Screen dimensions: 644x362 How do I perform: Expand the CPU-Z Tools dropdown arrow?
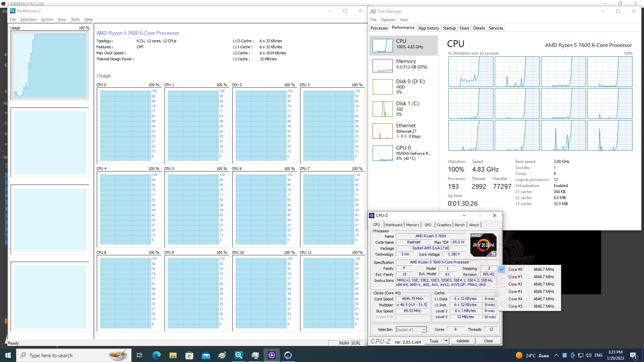(x=446, y=341)
